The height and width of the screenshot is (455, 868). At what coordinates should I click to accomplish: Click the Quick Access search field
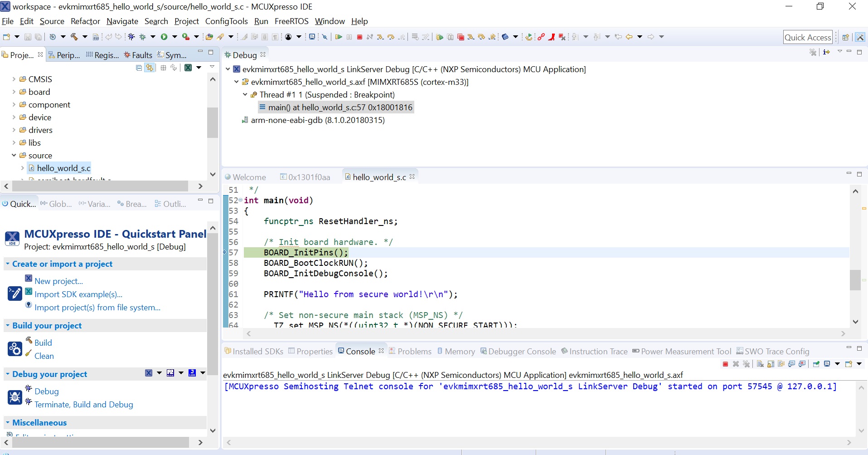coord(807,38)
